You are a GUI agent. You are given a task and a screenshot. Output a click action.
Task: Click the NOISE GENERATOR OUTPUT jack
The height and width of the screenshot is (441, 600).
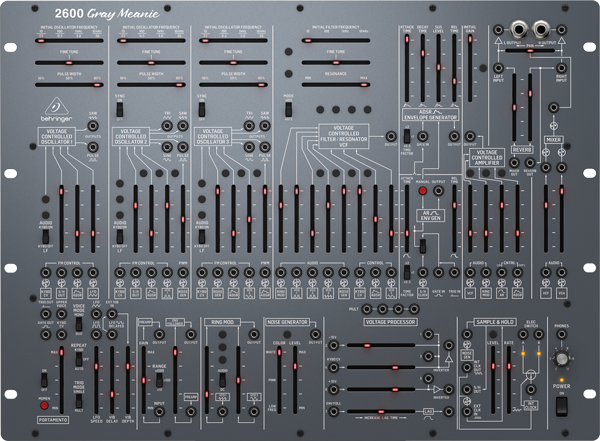point(315,334)
